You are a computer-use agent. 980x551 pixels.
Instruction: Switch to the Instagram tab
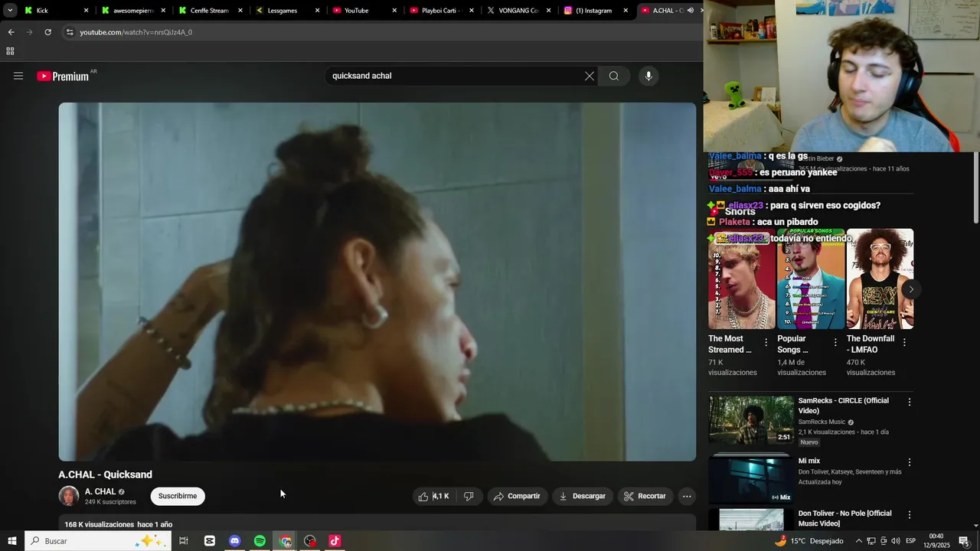tap(596, 11)
